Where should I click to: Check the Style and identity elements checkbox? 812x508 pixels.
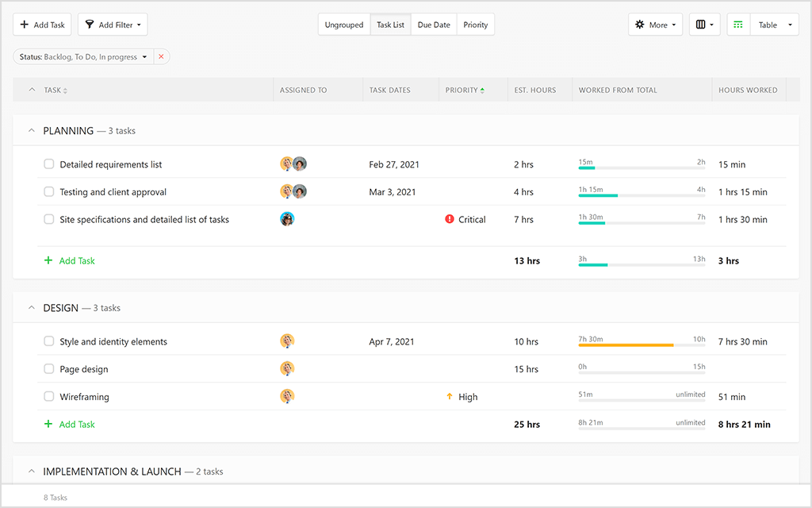point(48,341)
